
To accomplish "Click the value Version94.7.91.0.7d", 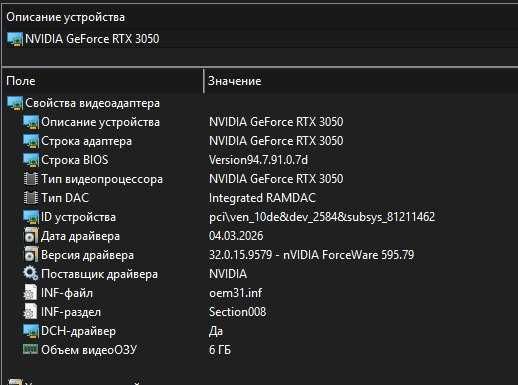I will (258, 160).
